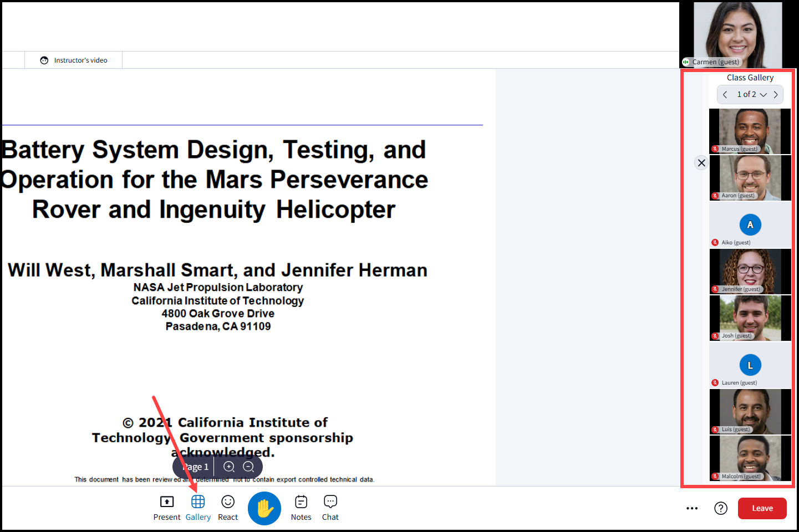
Task: Raise hand with the blue hand button
Action: point(264,508)
